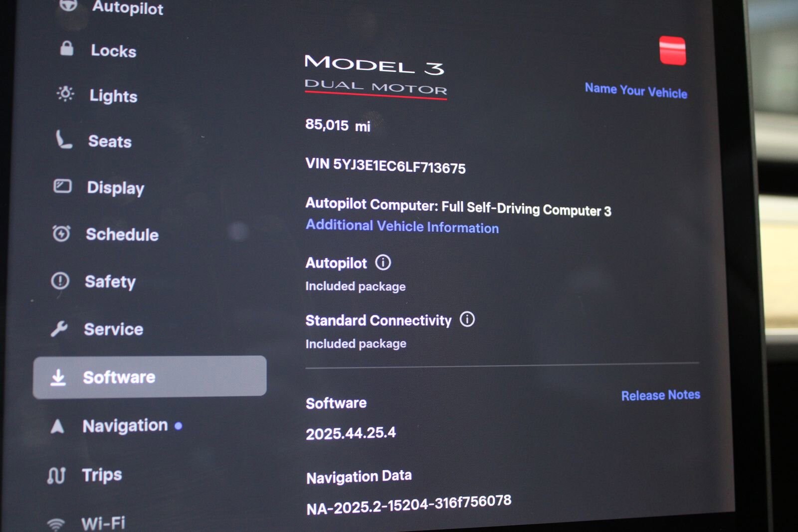
Task: Open the Release Notes link
Action: pyautogui.click(x=660, y=395)
